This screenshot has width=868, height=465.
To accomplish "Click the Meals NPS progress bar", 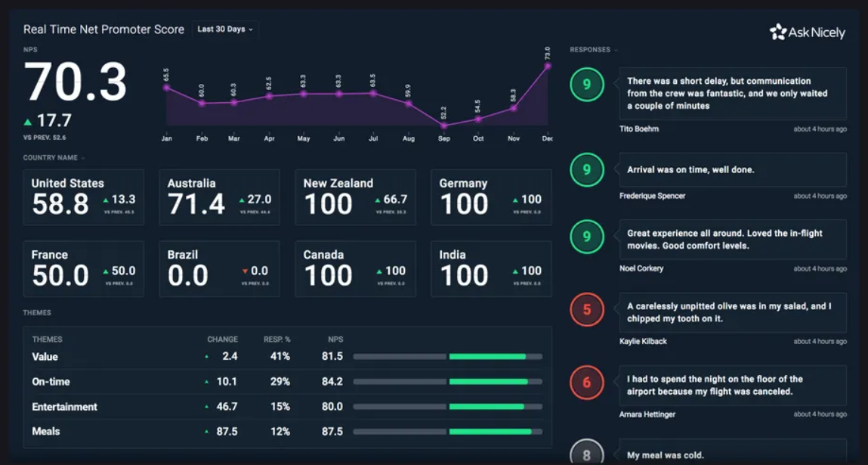I will click(x=448, y=432).
